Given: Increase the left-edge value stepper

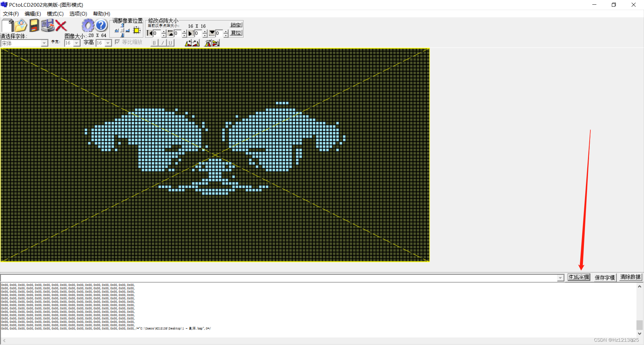Looking at the screenshot, I should coord(164,31).
